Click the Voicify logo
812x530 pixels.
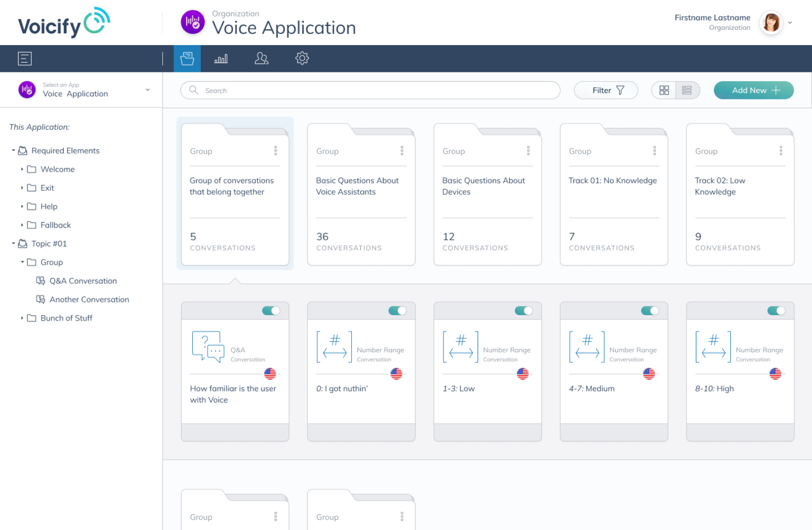pos(64,23)
